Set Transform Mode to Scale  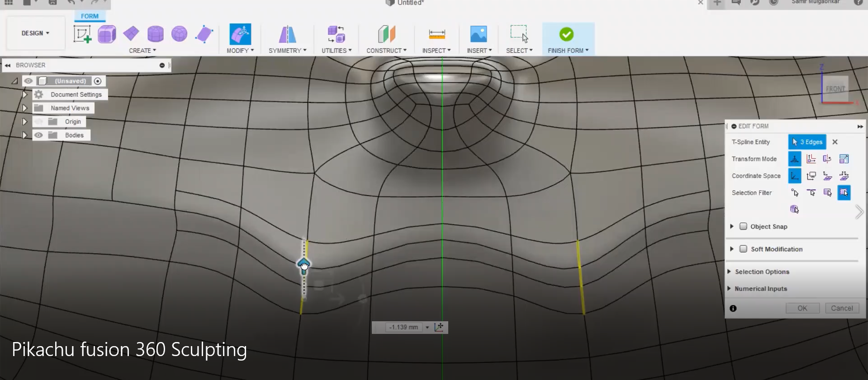[844, 159]
